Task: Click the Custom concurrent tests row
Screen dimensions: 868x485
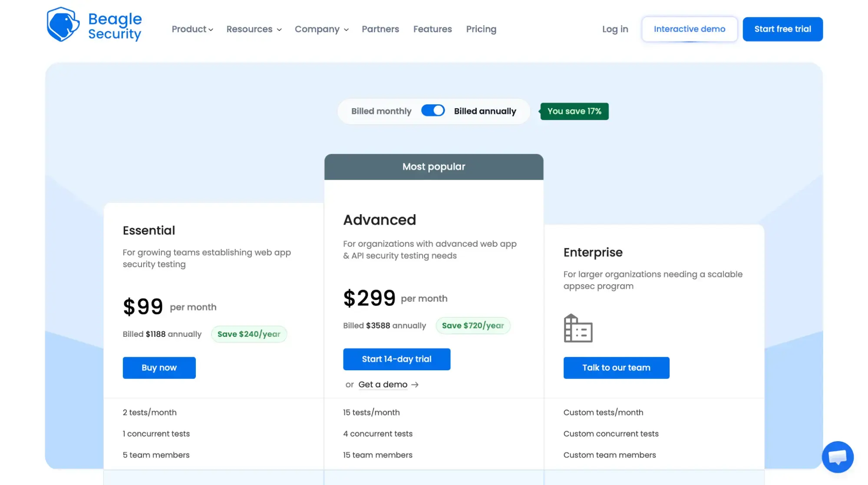Action: 611,434
